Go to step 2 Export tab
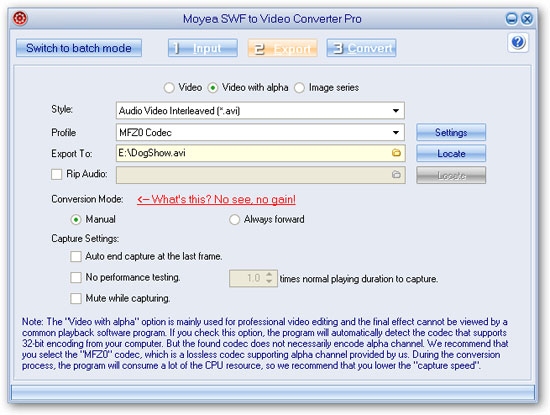Image resolution: width=550 pixels, height=415 pixels. (x=283, y=48)
